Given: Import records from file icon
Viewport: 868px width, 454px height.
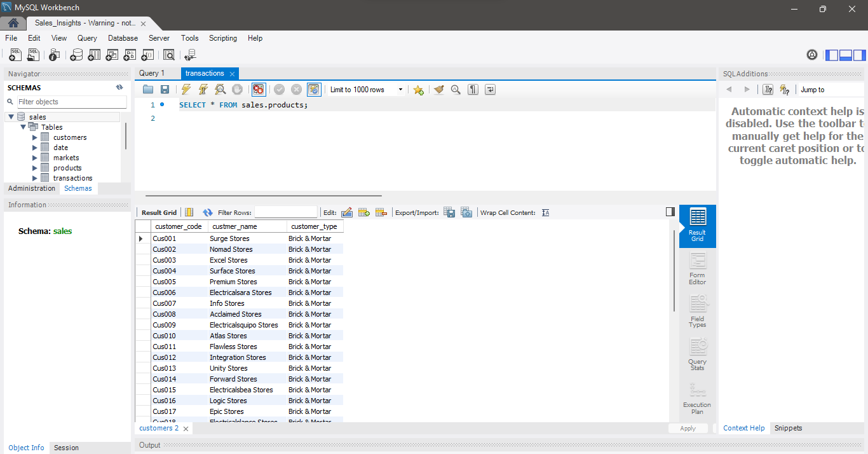Looking at the screenshot, I should 466,212.
